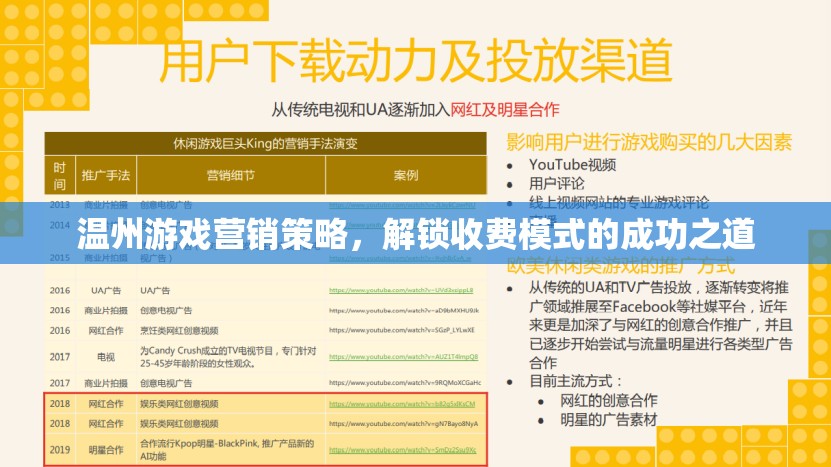Click the 时间 column header

tap(60, 175)
